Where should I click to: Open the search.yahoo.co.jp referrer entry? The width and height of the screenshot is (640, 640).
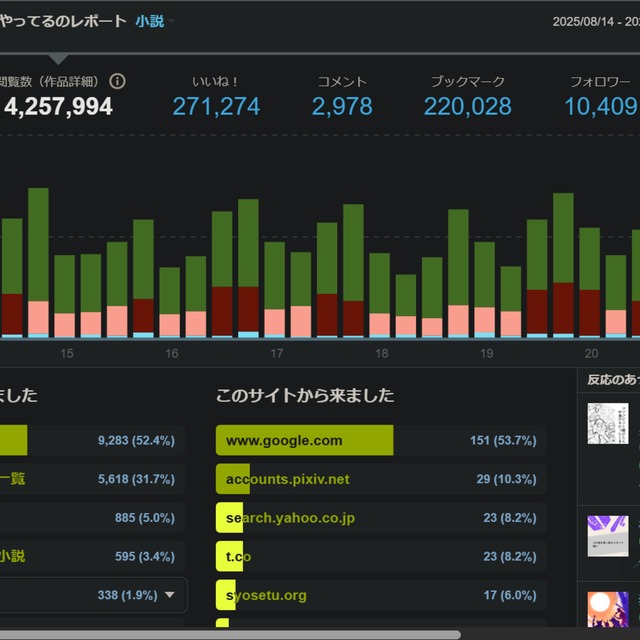[380, 518]
